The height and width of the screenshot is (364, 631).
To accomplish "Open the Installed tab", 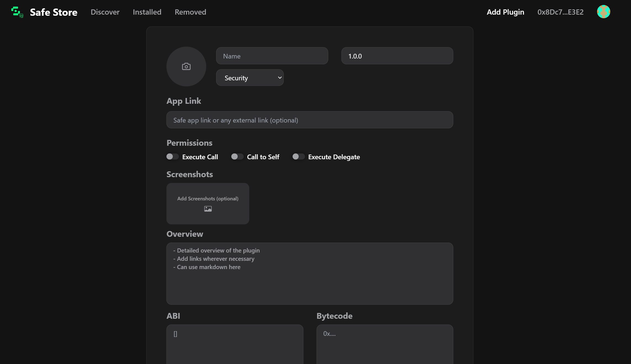I will click(x=147, y=12).
